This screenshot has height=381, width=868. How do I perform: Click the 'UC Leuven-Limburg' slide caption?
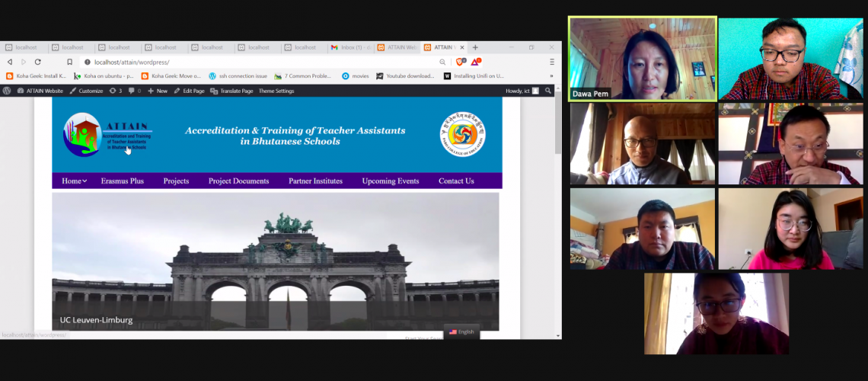(x=97, y=320)
